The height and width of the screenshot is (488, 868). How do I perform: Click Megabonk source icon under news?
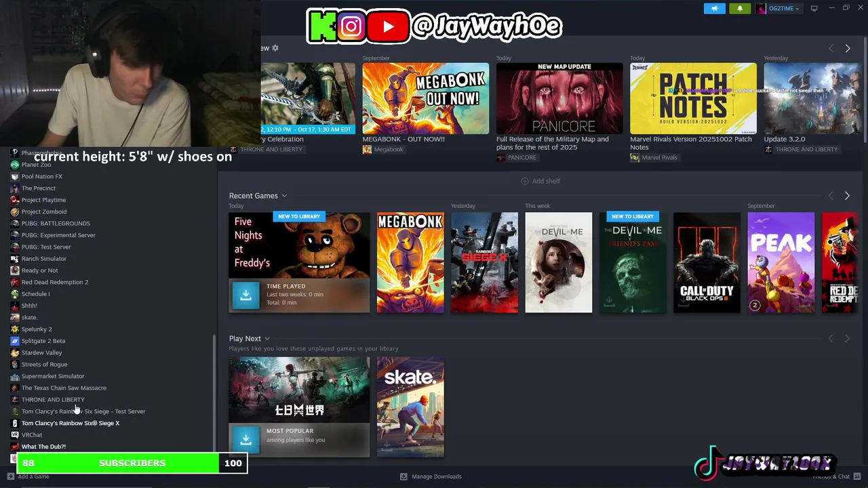pyautogui.click(x=367, y=150)
